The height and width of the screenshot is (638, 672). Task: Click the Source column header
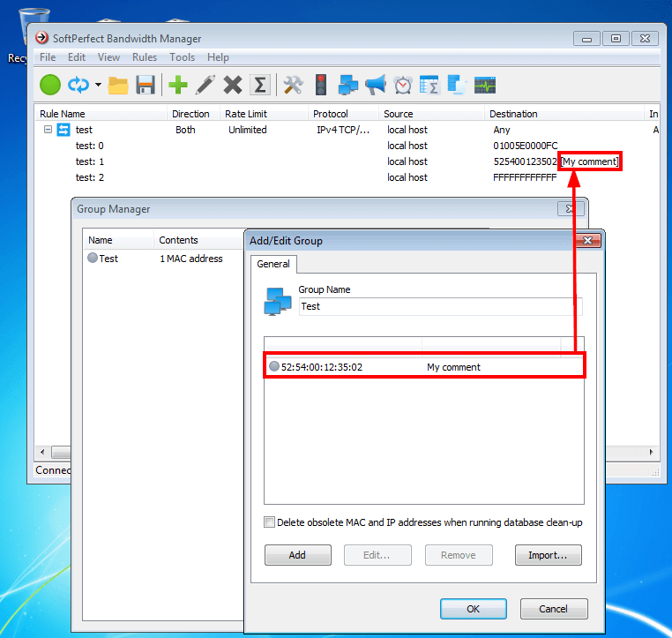431,114
